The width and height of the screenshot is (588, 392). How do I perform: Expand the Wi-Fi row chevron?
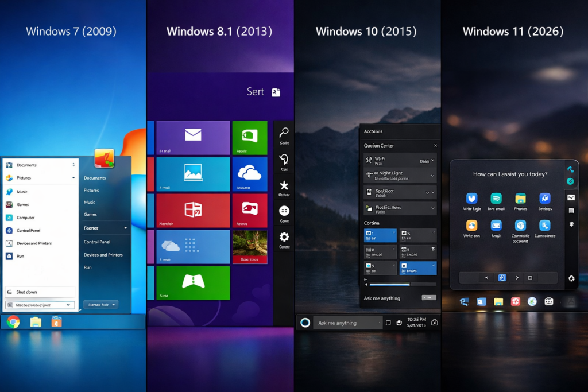point(432,160)
